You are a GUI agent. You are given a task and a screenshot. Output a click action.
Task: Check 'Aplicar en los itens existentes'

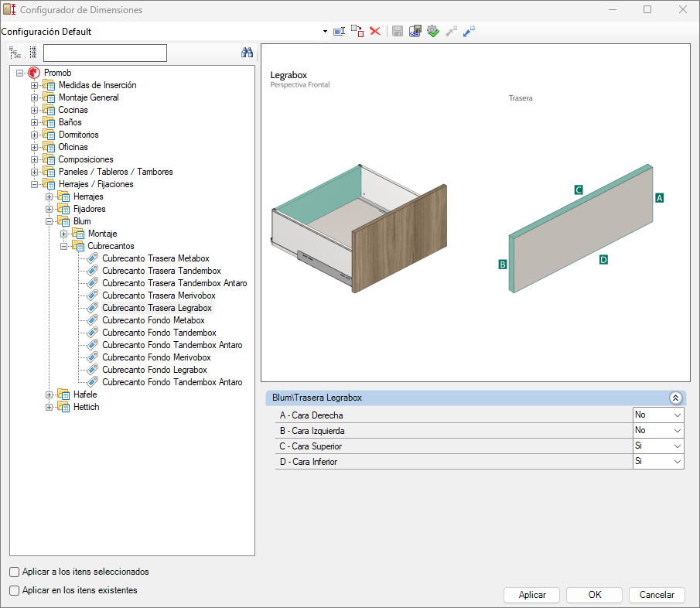15,590
